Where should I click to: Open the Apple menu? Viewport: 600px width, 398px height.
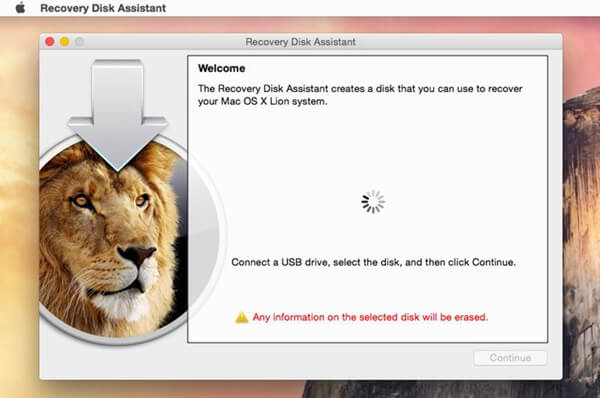(20, 8)
